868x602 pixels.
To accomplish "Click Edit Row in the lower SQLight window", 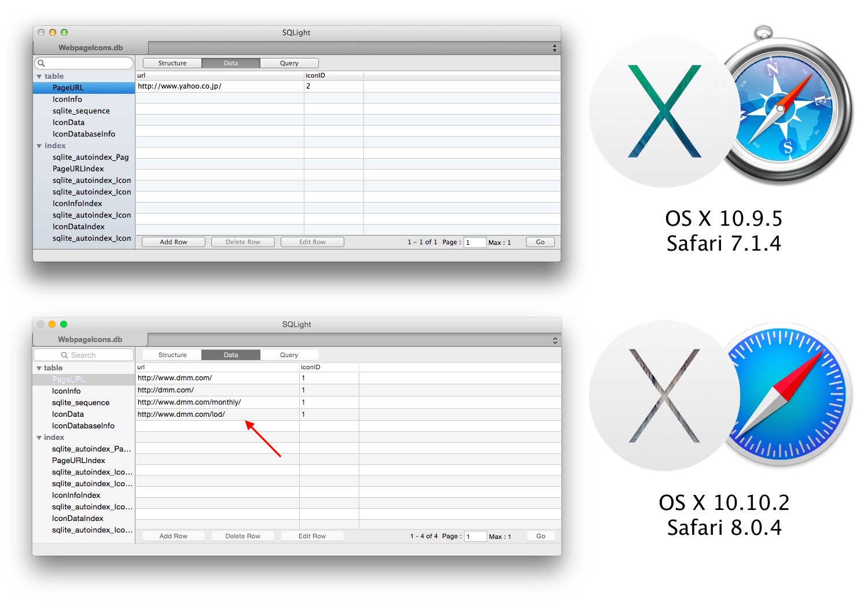I will (312, 536).
